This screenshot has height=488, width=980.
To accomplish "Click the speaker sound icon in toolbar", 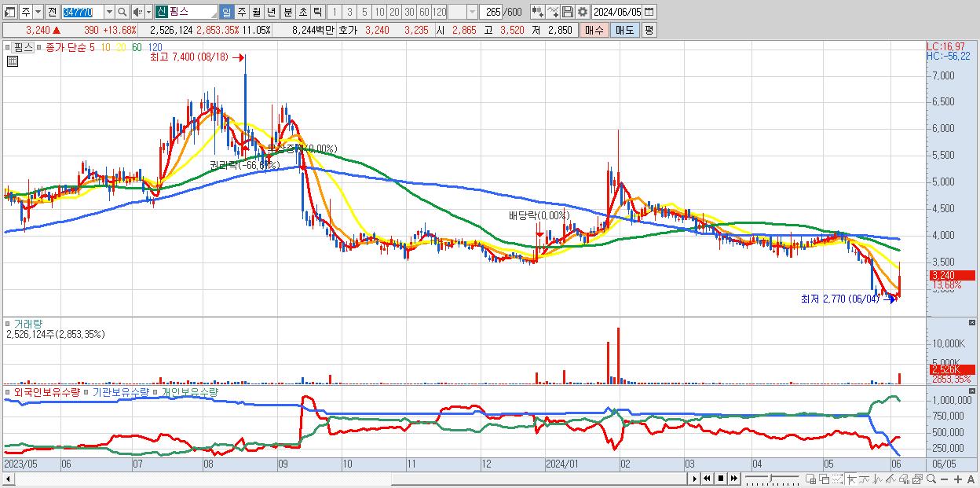I will pyautogui.click(x=137, y=12).
